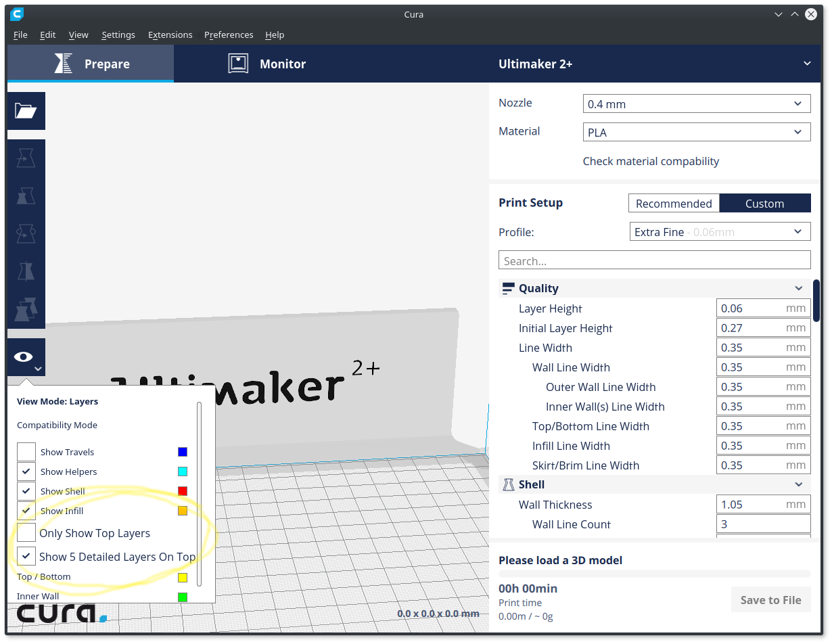The width and height of the screenshot is (832, 644).
Task: Switch to the Monitor tab
Action: 267,64
